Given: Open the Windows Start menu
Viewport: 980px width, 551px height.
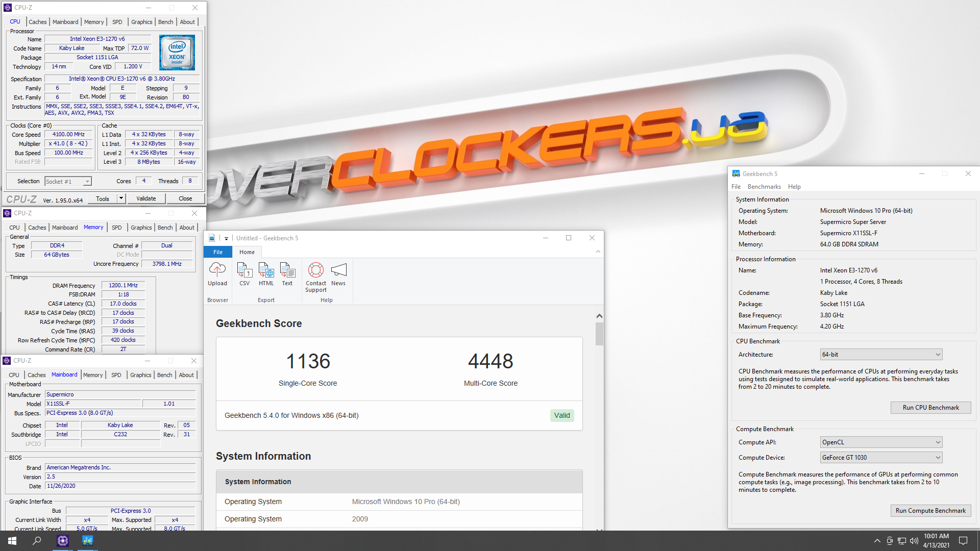Looking at the screenshot, I should click(12, 541).
